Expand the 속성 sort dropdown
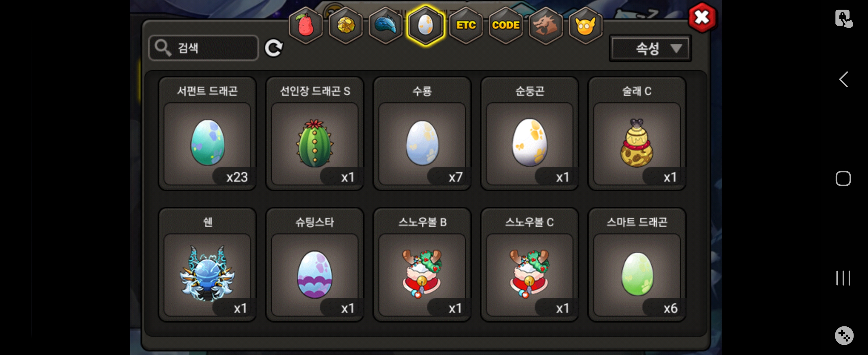Image resolution: width=868 pixels, height=355 pixels. (x=650, y=49)
